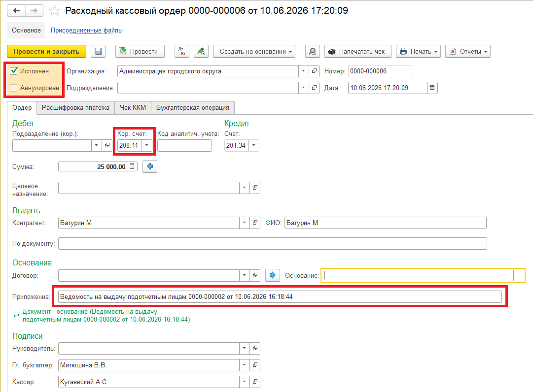Switch to the Расшифровка платежа tab

click(75, 107)
